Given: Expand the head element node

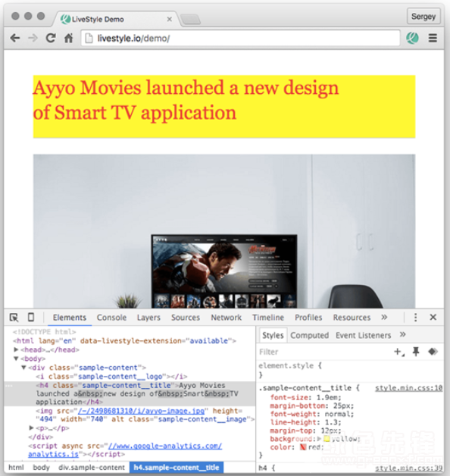Looking at the screenshot, I should pos(16,349).
